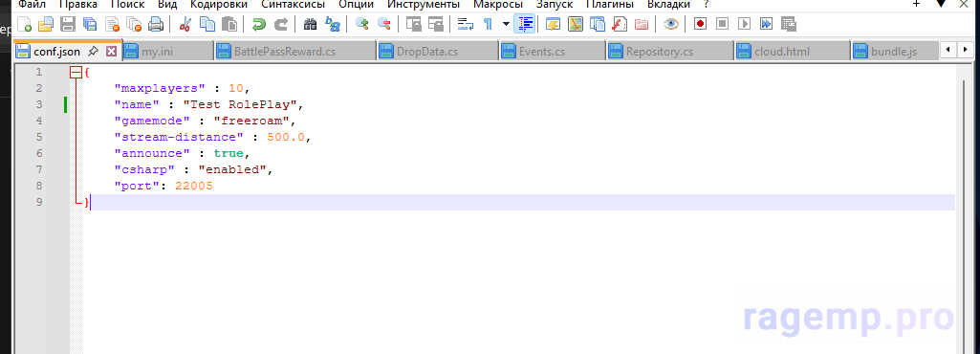Switch to the Events.cs tab
Screen dimensions: 980x354
pyautogui.click(x=553, y=52)
